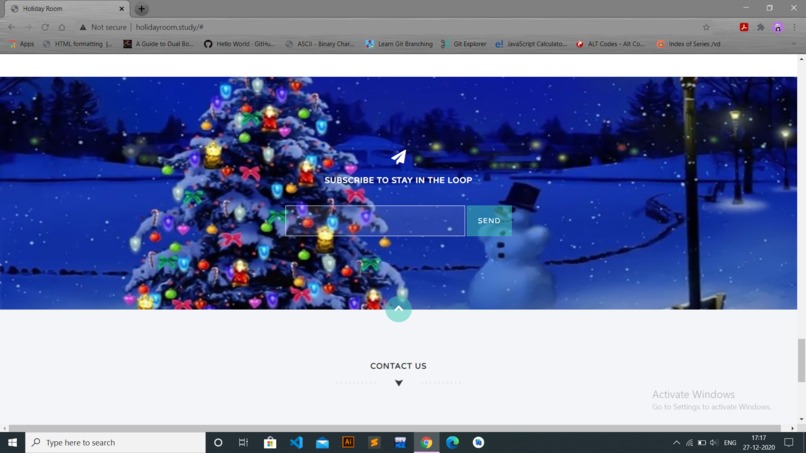This screenshot has height=453, width=806.
Task: Click the scroll-to-top chevron button
Action: point(398,309)
